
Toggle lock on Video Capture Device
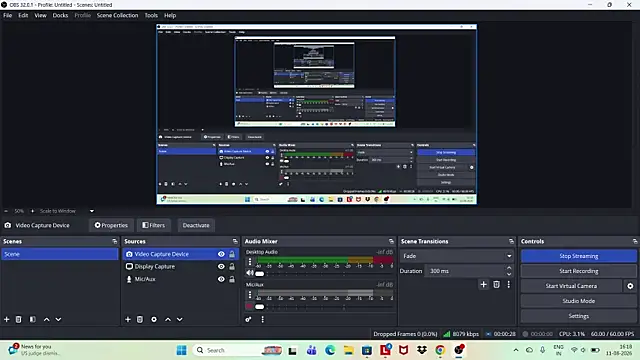(232, 254)
